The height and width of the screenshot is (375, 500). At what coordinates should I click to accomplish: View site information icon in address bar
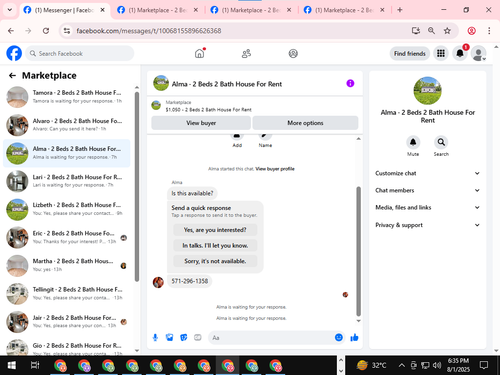[67, 31]
